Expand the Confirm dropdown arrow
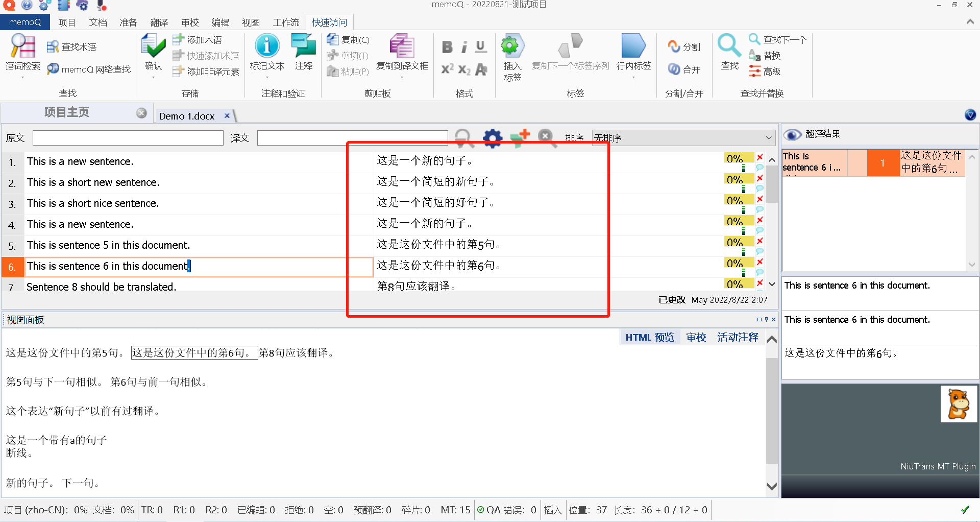 click(153, 78)
